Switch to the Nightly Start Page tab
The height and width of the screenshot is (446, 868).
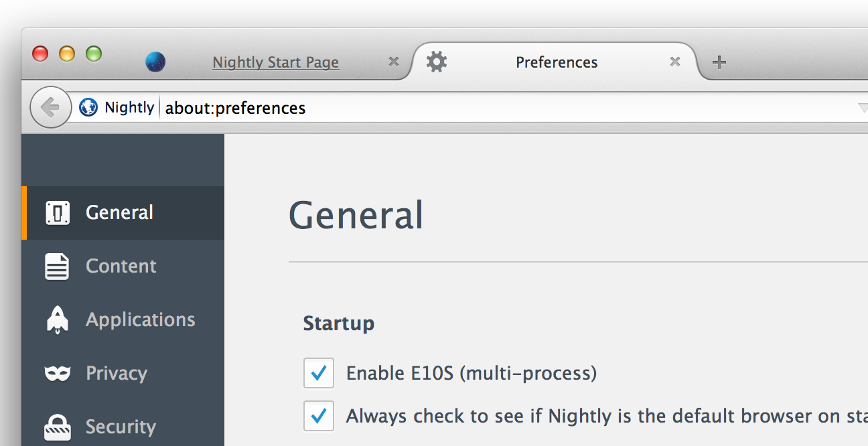coord(275,62)
